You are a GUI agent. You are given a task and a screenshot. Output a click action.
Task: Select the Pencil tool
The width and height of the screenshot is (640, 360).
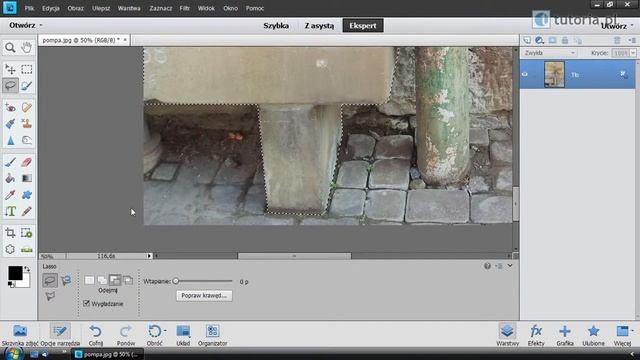(27, 211)
